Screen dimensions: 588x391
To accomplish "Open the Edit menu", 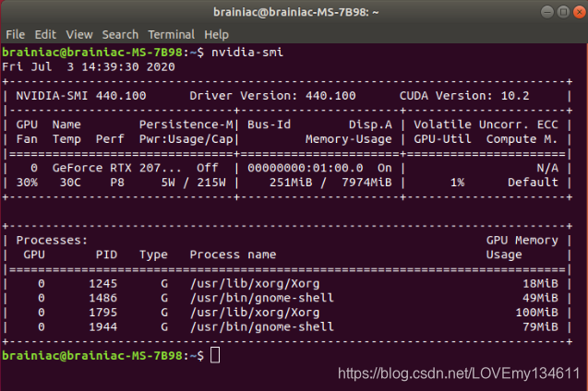I will tap(45, 35).
